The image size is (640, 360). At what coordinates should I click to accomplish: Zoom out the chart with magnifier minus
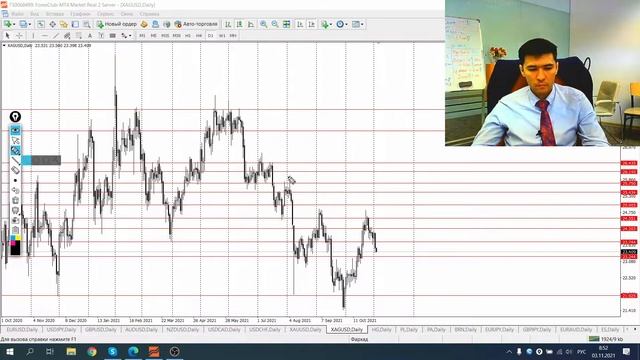click(x=275, y=24)
